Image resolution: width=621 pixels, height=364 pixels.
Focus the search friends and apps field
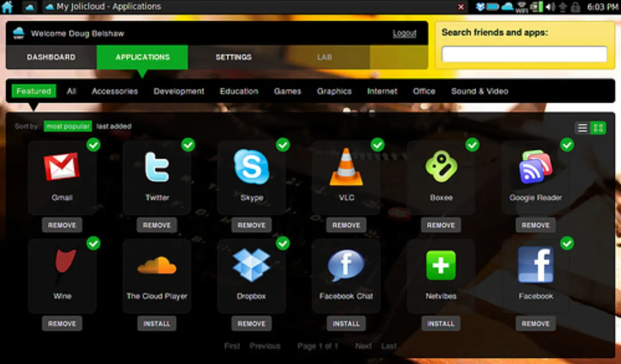tap(524, 54)
